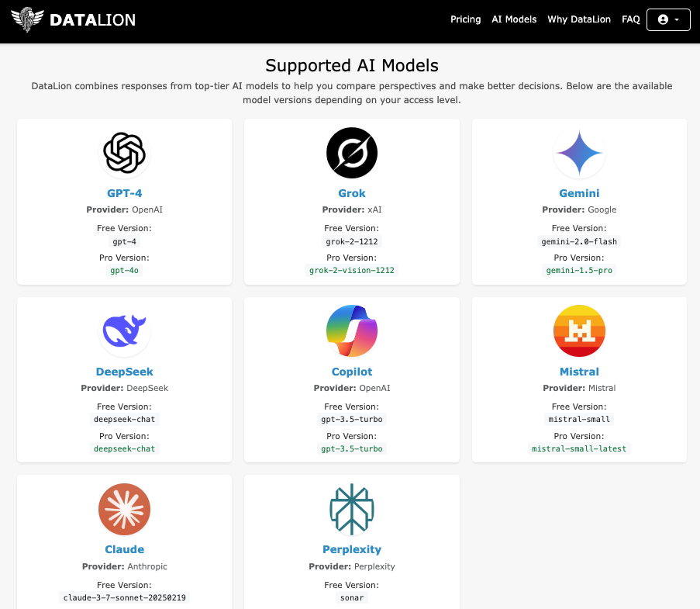This screenshot has width=700, height=609.
Task: Click the DataLion lion logo
Action: coord(27,19)
